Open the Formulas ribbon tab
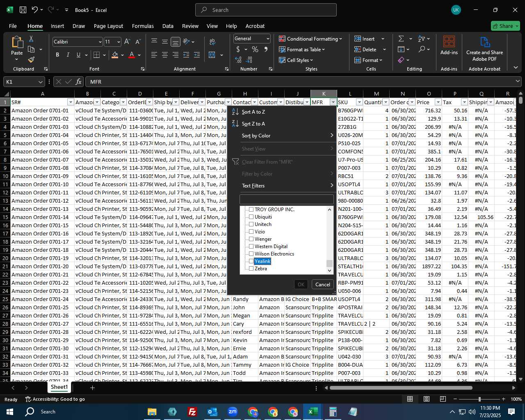The height and width of the screenshot is (420, 525). [x=143, y=26]
